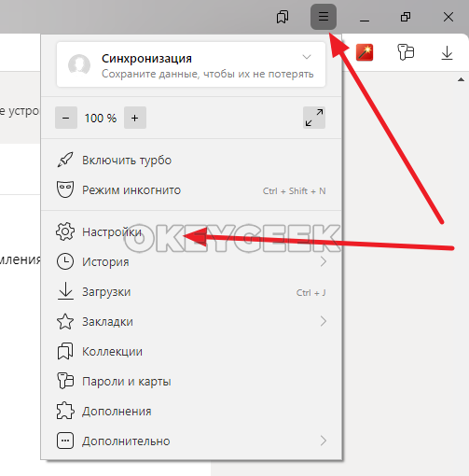Increase zoom with the plus button
Image resolution: width=469 pixels, height=476 pixels.
[x=135, y=118]
